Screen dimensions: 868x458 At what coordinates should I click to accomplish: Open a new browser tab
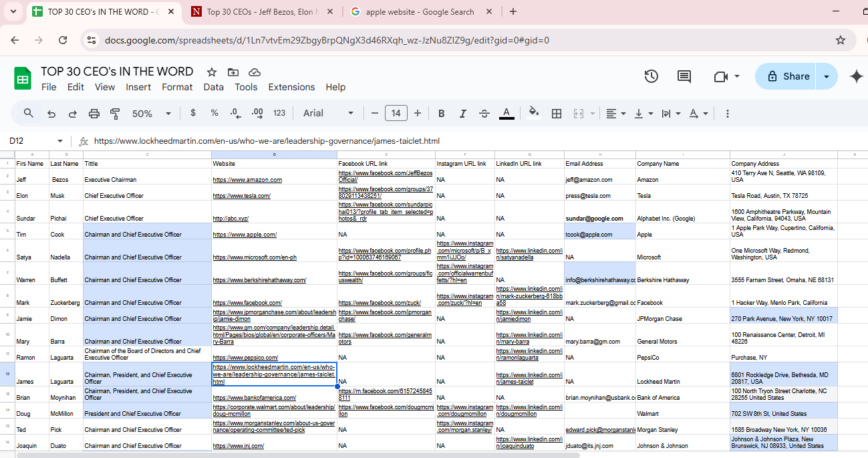pos(513,11)
